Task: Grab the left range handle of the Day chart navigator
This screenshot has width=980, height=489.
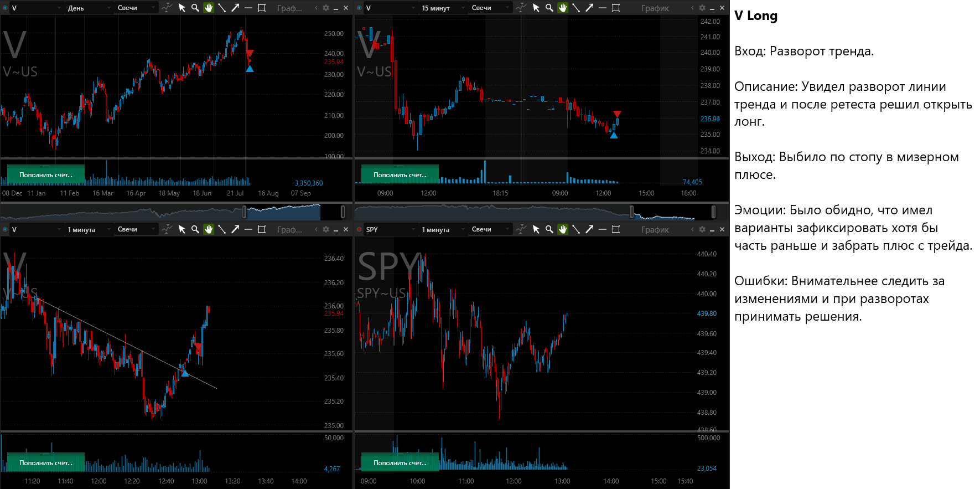Action: tap(245, 212)
